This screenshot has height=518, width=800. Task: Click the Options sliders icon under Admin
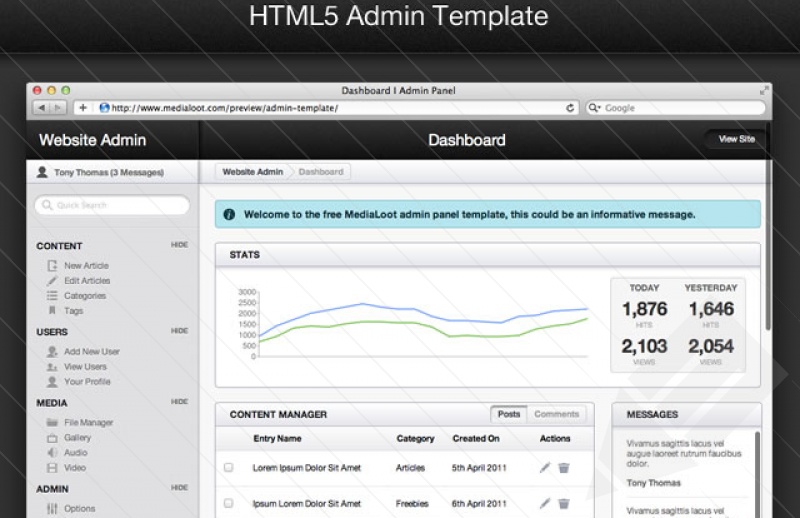[52, 509]
